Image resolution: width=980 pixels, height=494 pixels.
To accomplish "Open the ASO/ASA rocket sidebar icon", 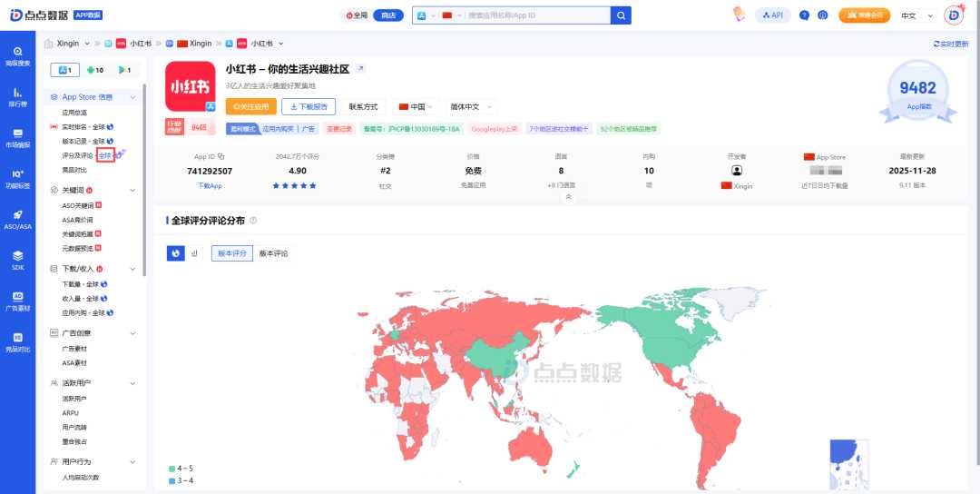I will (x=17, y=220).
